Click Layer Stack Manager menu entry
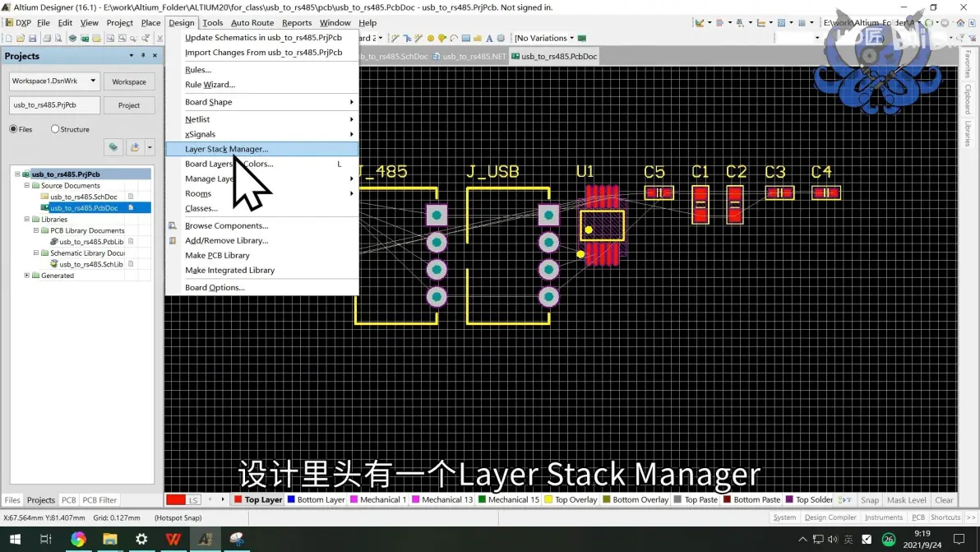The height and width of the screenshot is (552, 980). (262, 149)
